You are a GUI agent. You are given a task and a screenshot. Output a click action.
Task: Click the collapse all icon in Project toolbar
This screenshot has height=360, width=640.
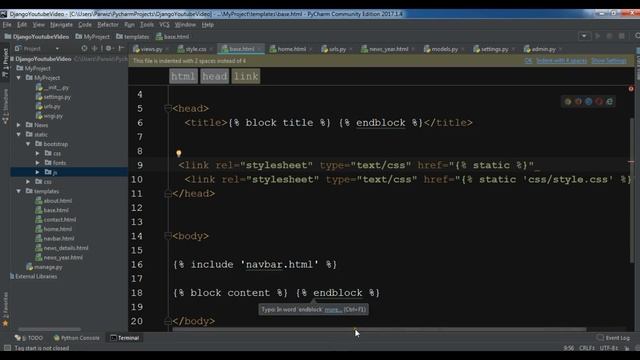[x=95, y=48]
